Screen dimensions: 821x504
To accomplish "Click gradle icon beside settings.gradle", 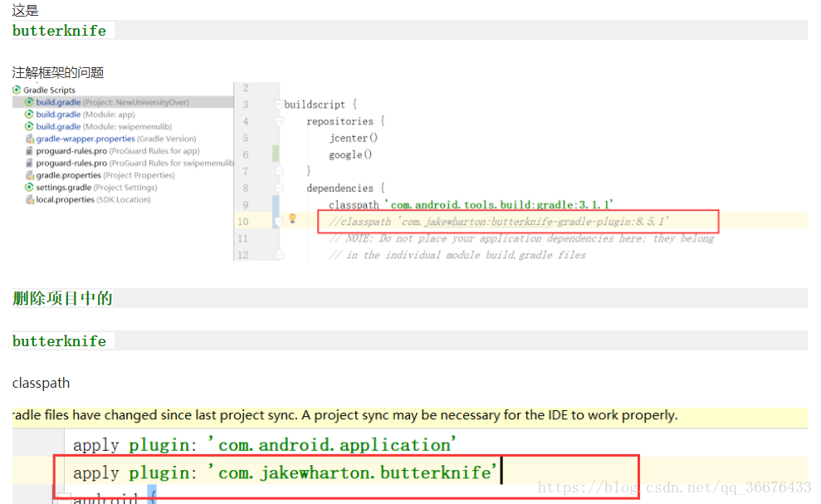I will point(29,187).
